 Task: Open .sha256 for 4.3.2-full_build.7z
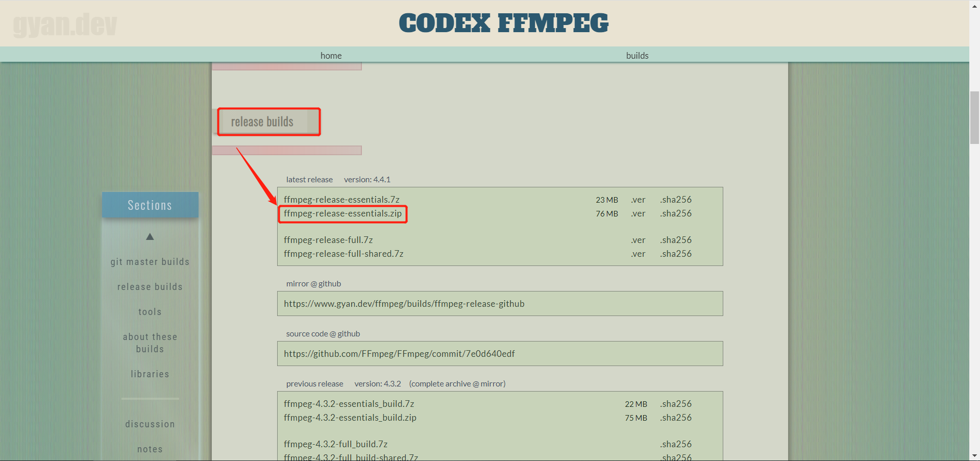coord(676,444)
